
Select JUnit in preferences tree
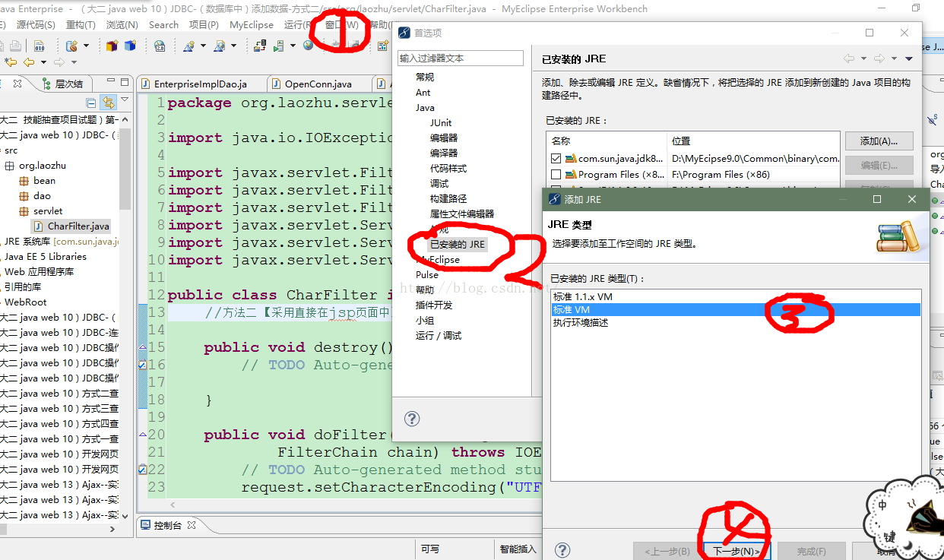(440, 122)
